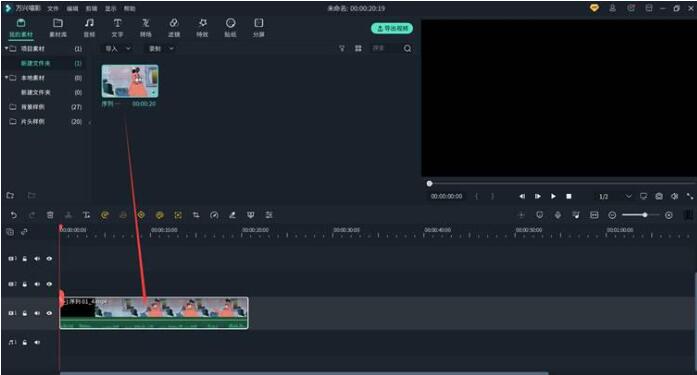Hide video track 3 with eye icon

[49, 259]
